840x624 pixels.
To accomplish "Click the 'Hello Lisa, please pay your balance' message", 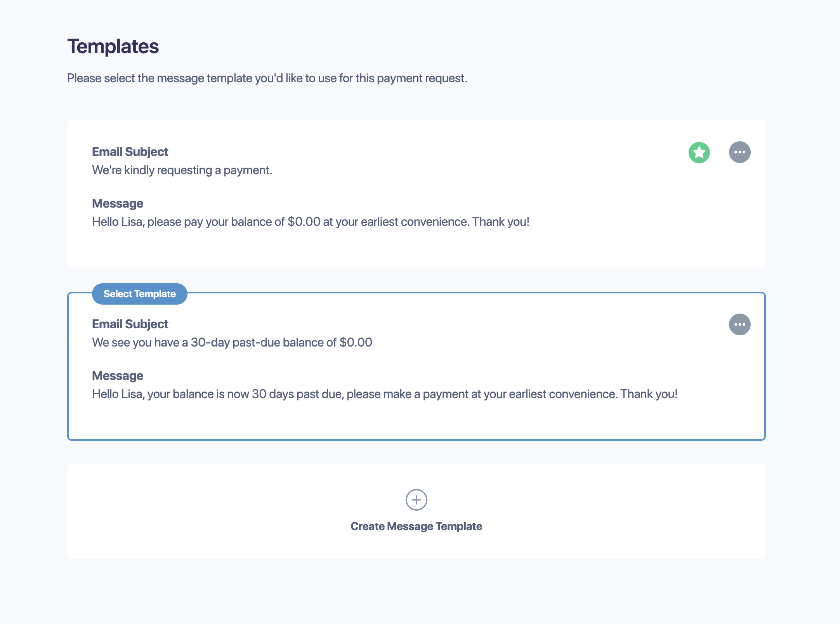I will click(x=311, y=222).
